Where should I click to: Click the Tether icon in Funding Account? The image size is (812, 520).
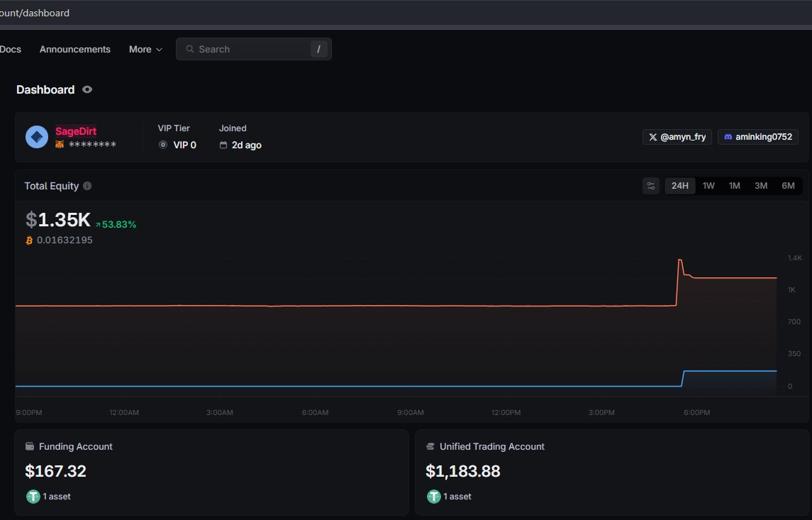tap(33, 497)
